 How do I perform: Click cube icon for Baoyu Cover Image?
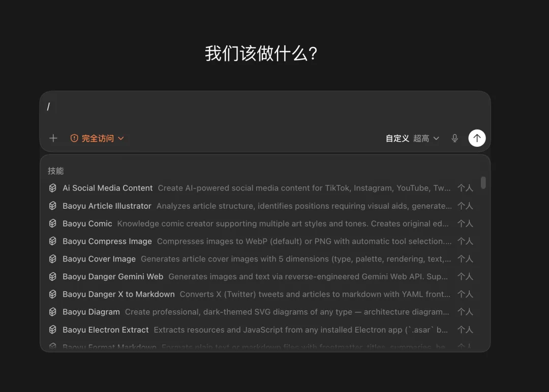point(52,259)
